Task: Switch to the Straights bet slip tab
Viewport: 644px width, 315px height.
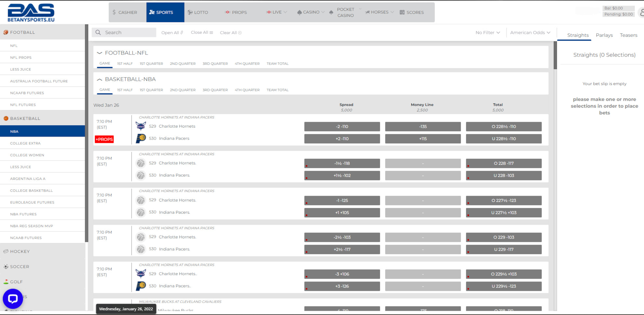Action: (x=578, y=35)
